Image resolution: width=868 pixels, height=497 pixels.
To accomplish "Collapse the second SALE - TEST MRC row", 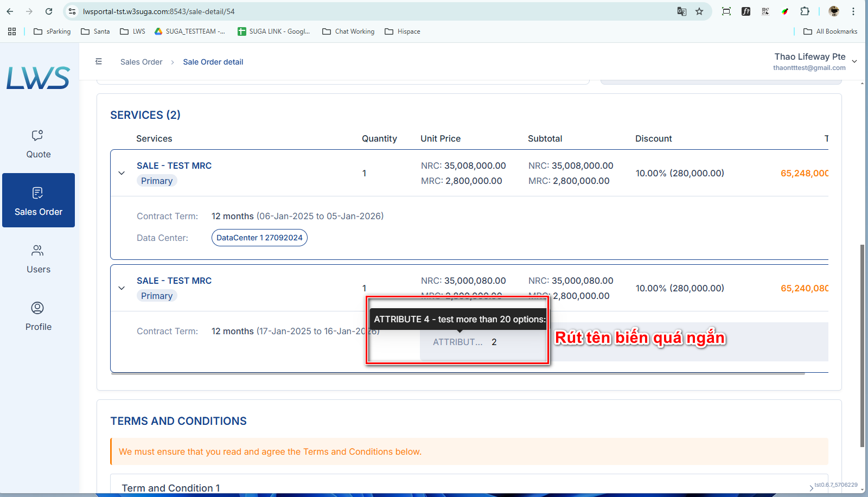I will point(122,288).
